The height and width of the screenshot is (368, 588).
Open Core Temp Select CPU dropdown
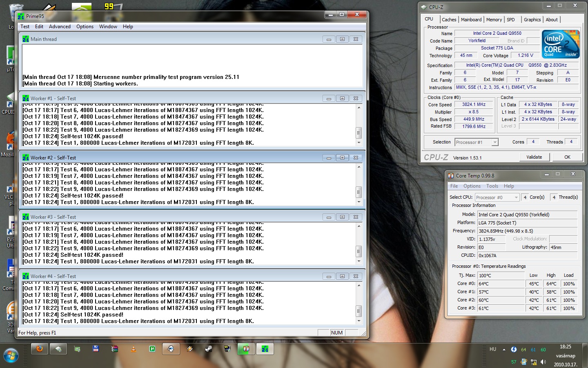click(497, 197)
